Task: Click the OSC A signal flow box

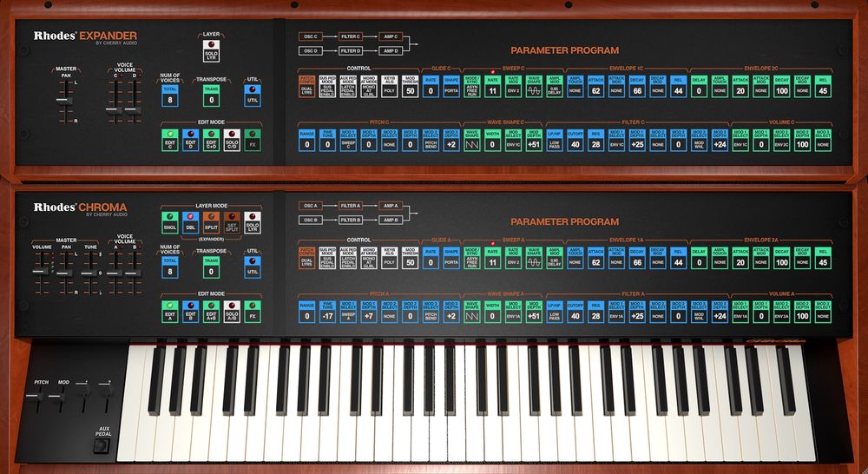Action: click(x=310, y=206)
